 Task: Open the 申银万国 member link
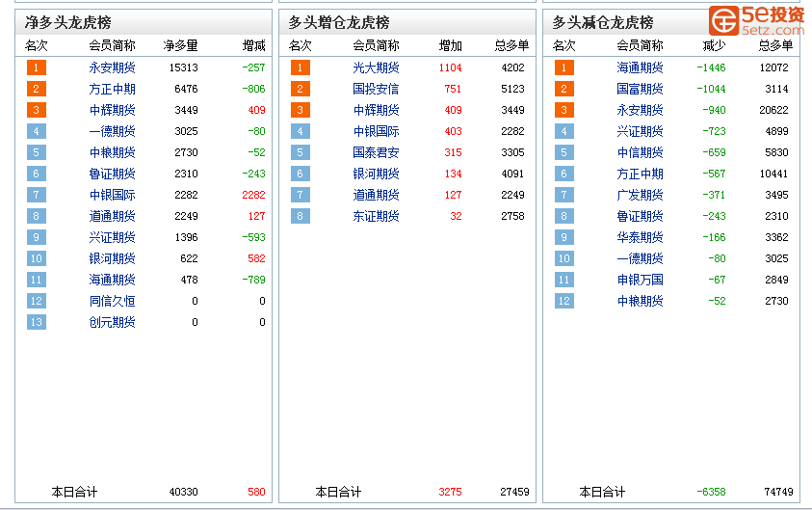pyautogui.click(x=641, y=281)
